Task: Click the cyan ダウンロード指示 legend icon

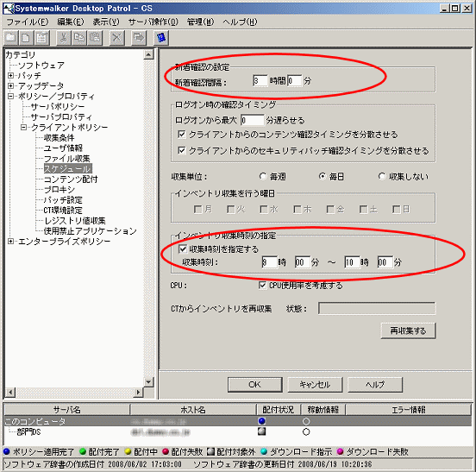Action: click(264, 451)
